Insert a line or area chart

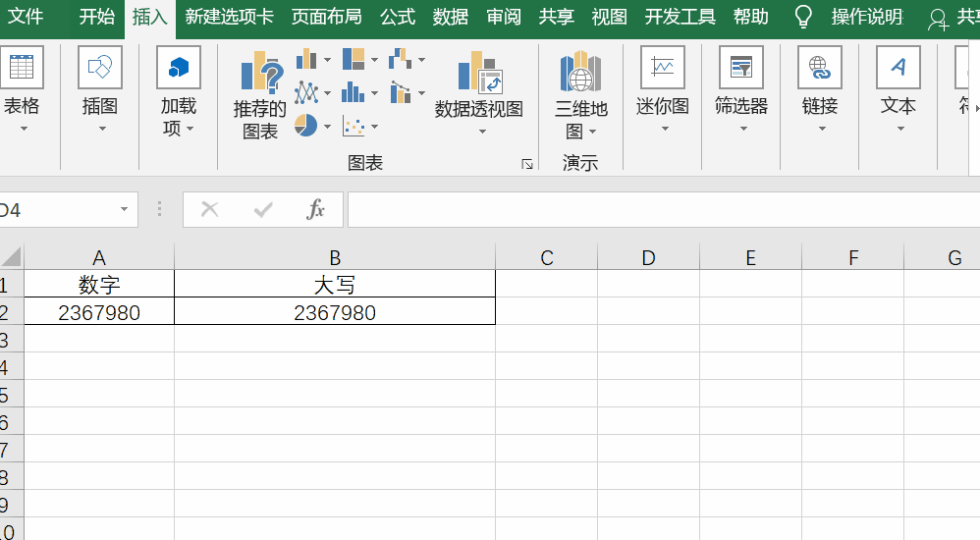pyautogui.click(x=305, y=93)
